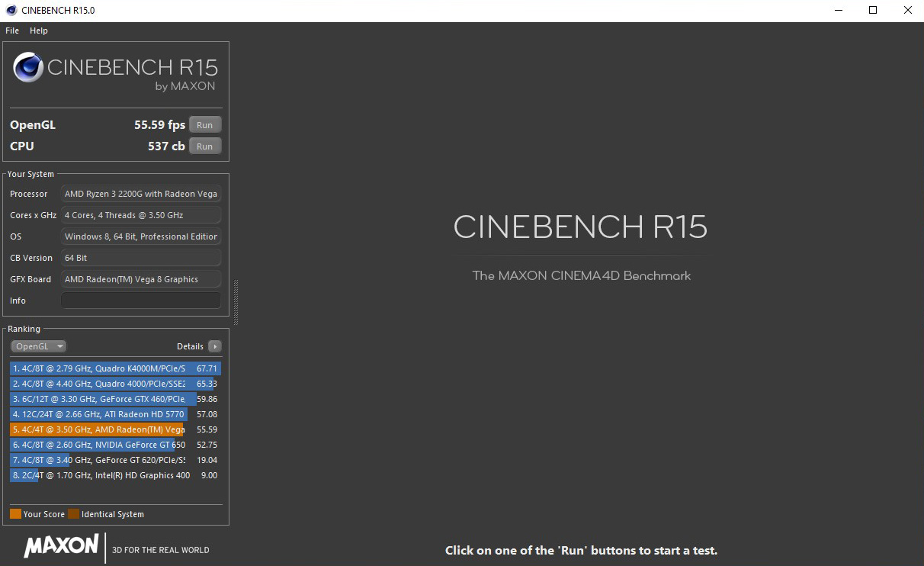The image size is (924, 566).
Task: Select your highlighted rank 5 AMD Radeon result
Action: tap(99, 429)
